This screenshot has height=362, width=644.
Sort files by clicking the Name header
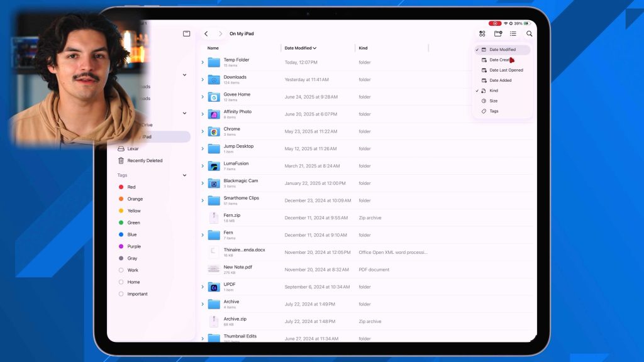pos(213,48)
